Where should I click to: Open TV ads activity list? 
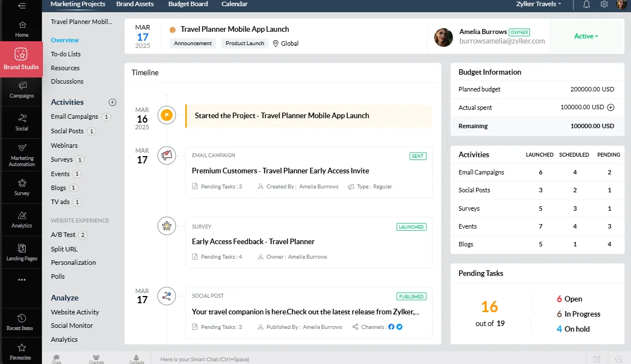point(60,202)
